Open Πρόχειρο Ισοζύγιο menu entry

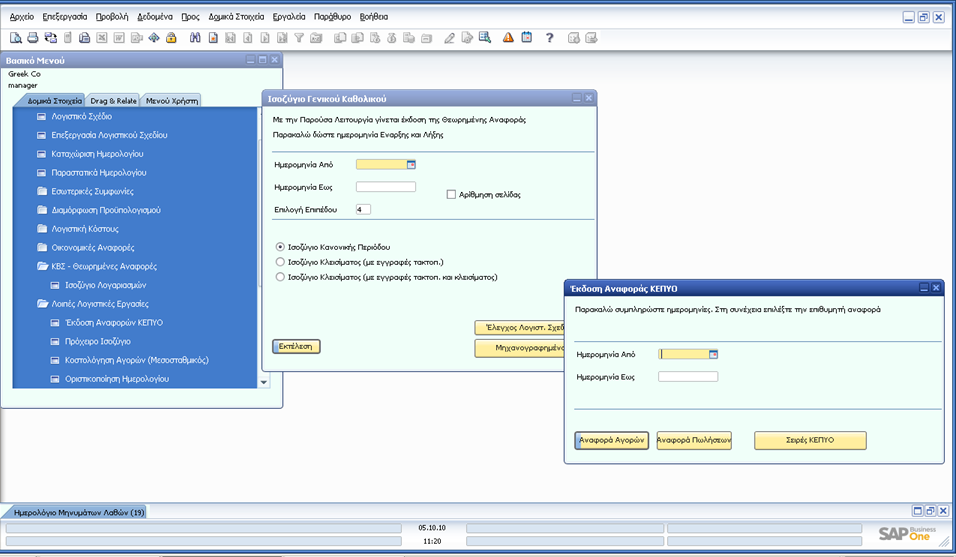point(98,341)
